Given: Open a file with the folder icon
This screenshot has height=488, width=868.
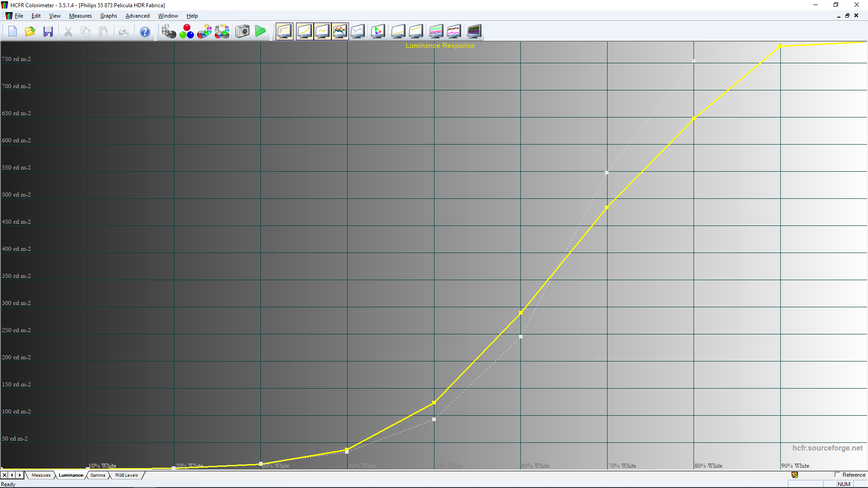Looking at the screenshot, I should pos(30,31).
